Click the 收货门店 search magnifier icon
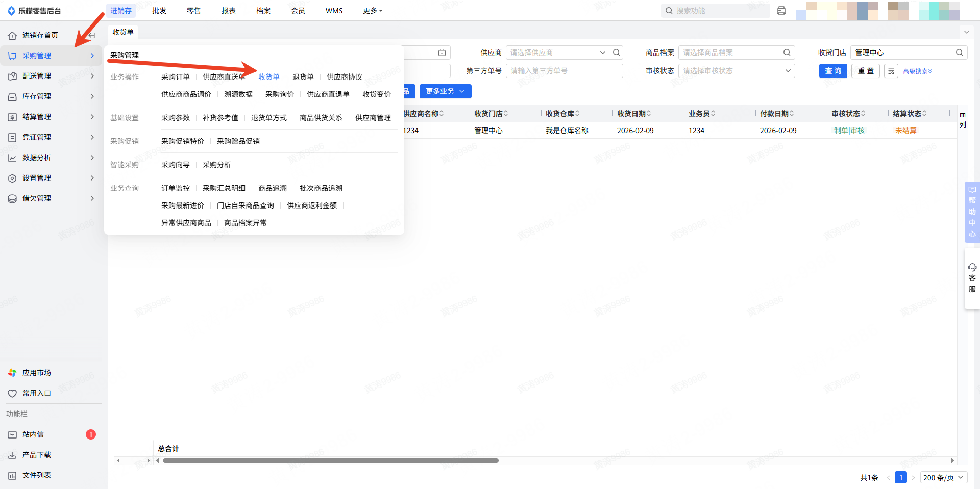 click(x=960, y=53)
